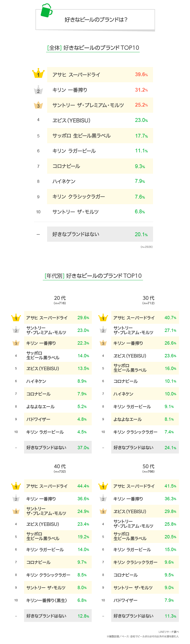This screenshot has width=190, height=644.
Task: Click the gold crown in the 50代 ranking
Action: click(103, 486)
